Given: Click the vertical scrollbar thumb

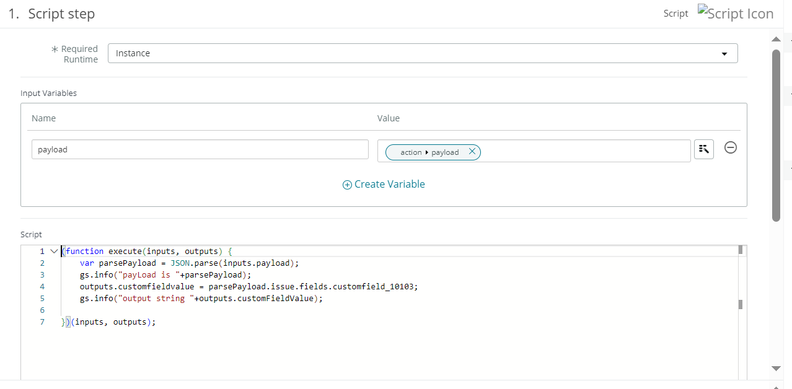Looking at the screenshot, I should (776, 135).
